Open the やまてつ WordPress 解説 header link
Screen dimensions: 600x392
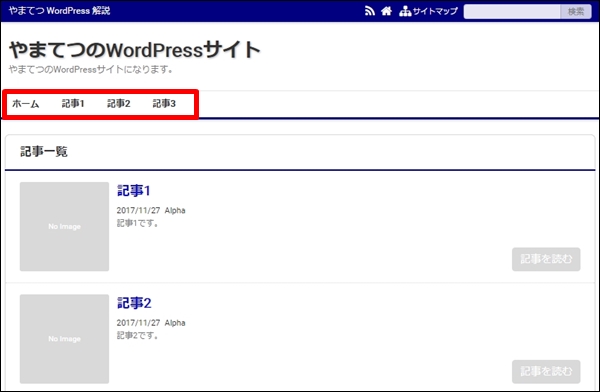[x=59, y=11]
